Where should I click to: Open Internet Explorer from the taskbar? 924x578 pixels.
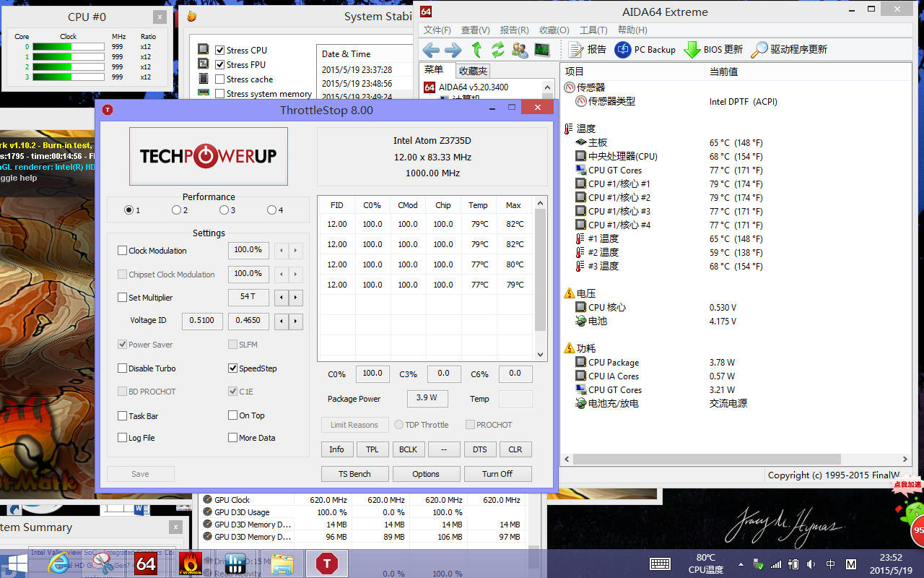(59, 564)
